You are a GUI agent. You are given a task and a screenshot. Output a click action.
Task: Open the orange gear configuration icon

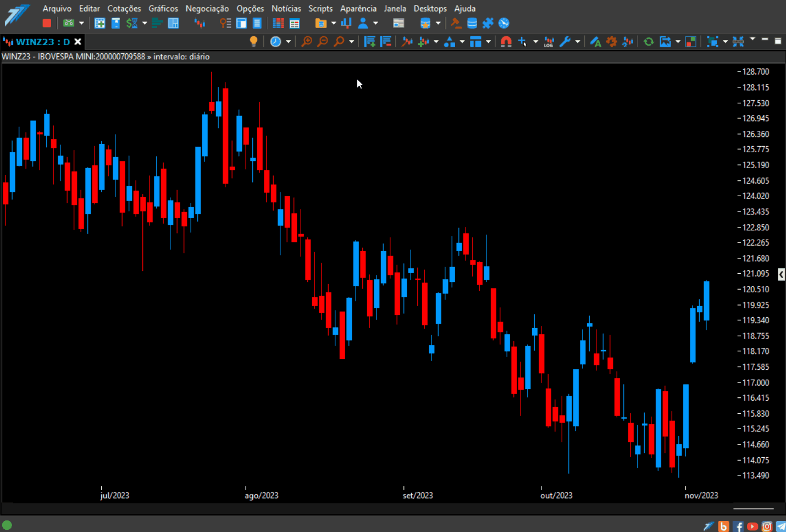pyautogui.click(x=611, y=42)
